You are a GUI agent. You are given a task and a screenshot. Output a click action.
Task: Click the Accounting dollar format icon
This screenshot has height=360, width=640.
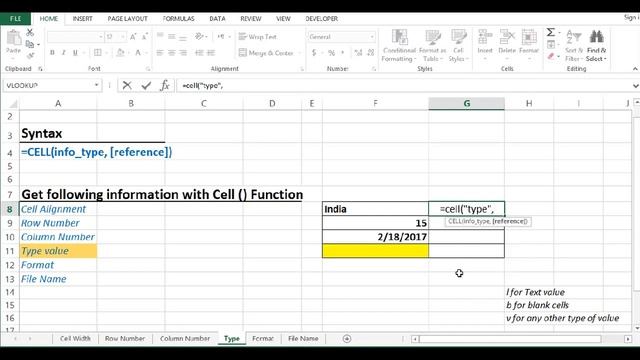click(314, 53)
